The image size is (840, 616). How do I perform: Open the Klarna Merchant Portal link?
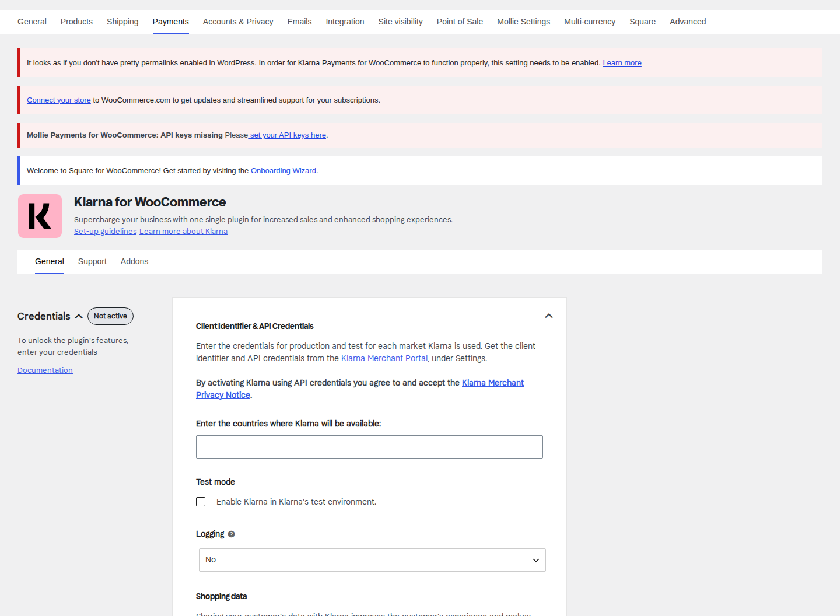[x=384, y=358]
